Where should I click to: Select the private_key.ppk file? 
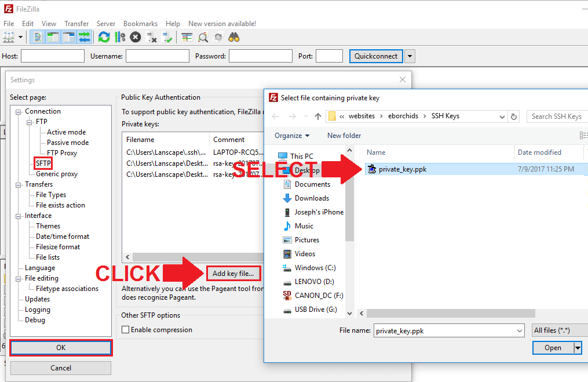pos(403,169)
